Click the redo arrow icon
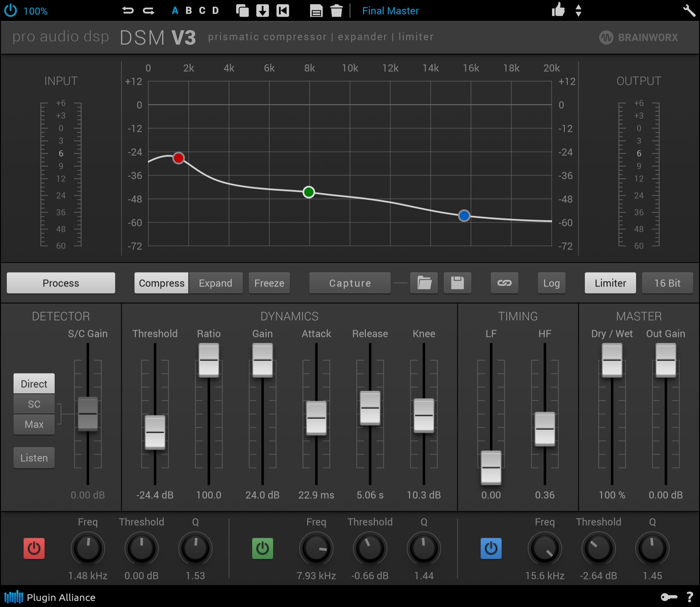The image size is (700, 607). click(x=148, y=11)
